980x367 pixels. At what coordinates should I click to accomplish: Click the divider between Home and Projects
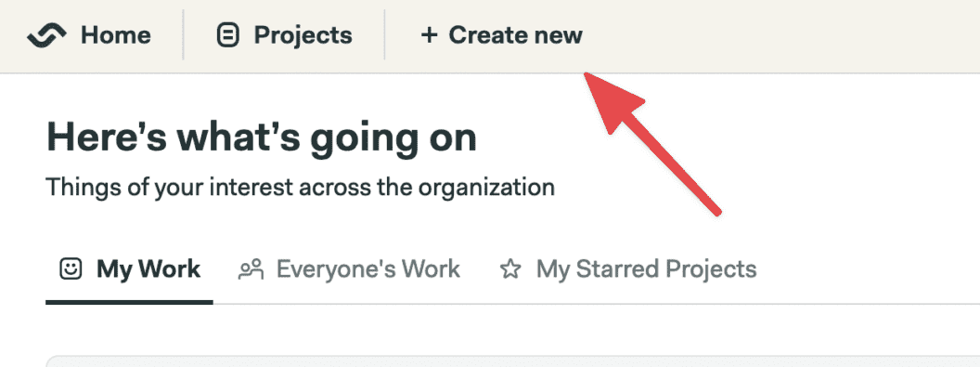click(183, 35)
